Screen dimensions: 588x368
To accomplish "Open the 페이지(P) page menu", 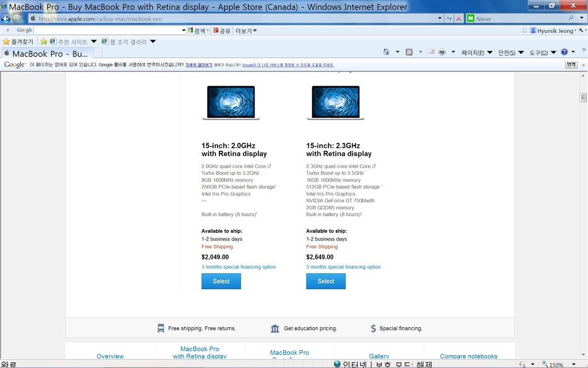I will click(x=477, y=52).
